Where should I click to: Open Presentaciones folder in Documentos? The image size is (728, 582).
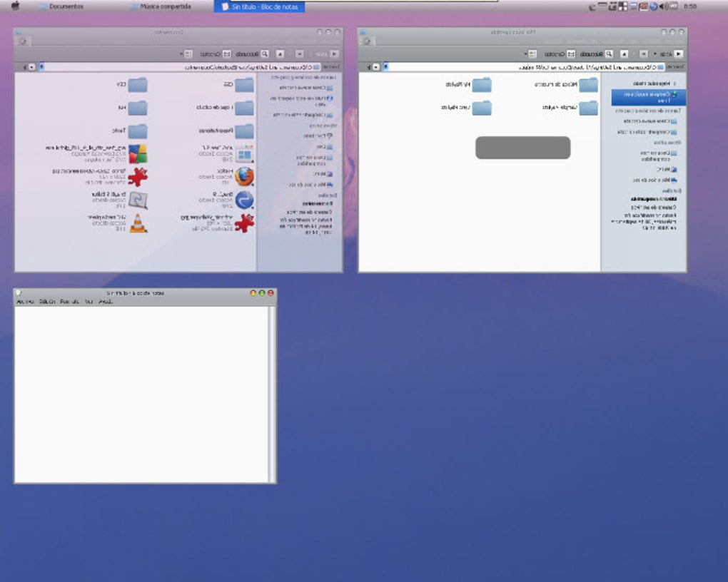coord(226,131)
